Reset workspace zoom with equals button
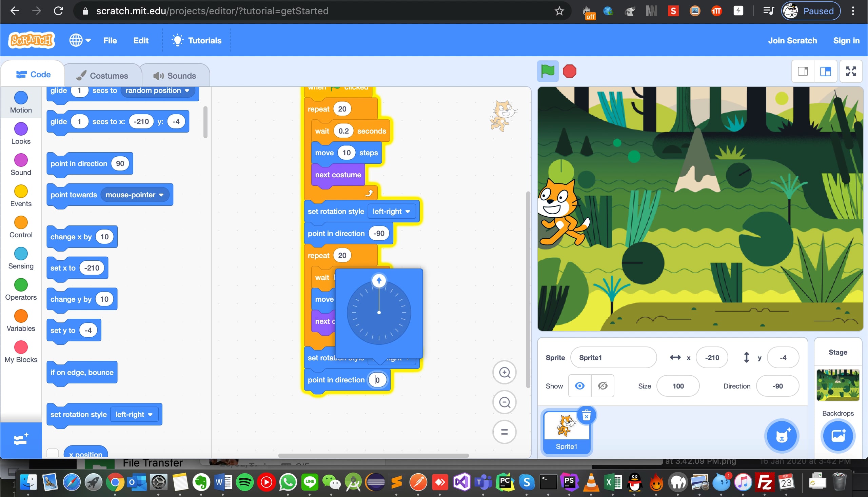 (x=505, y=432)
